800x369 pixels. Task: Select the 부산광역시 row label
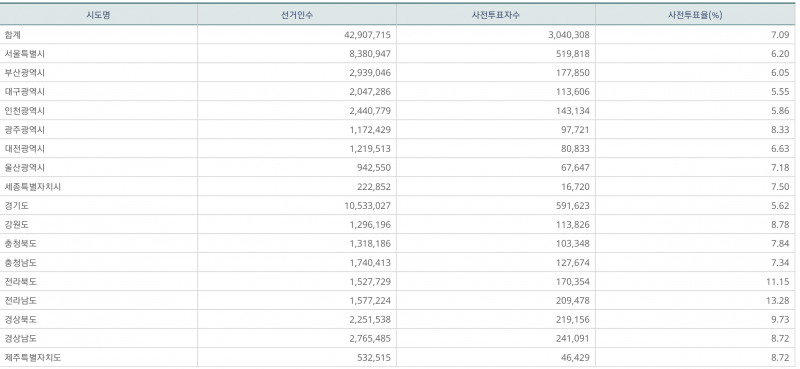[25, 72]
